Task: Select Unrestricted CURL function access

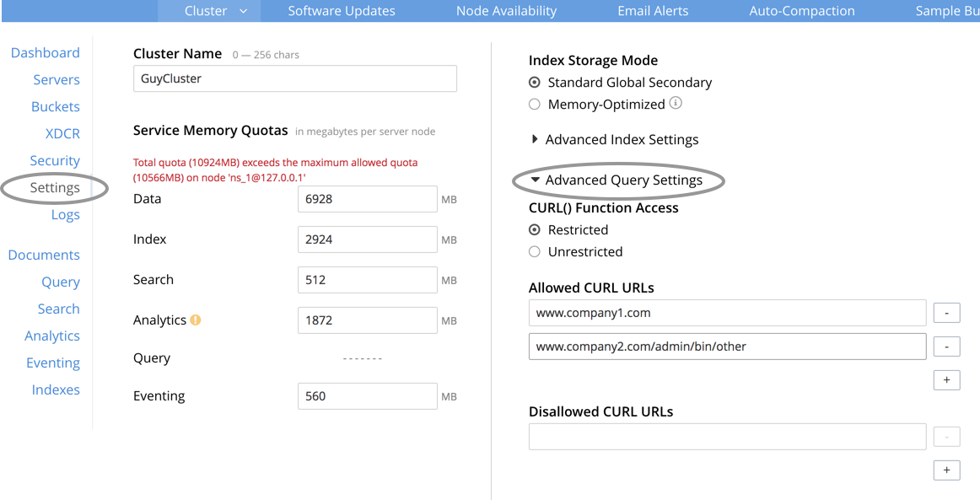Action: pos(533,251)
